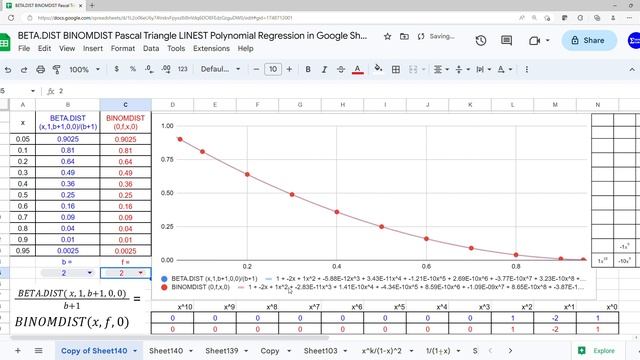This screenshot has height=360, width=640.
Task: Move document to a folder
Action: [x=404, y=36]
